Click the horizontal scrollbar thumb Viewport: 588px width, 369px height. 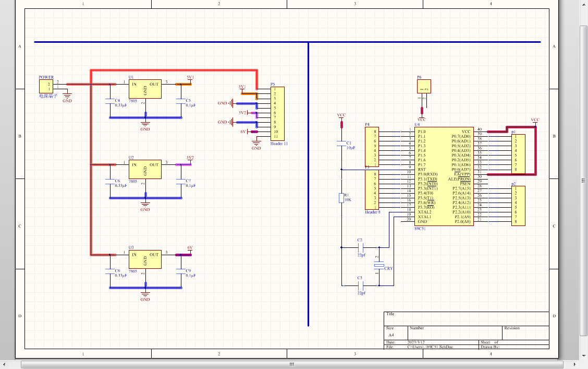[x=292, y=364]
